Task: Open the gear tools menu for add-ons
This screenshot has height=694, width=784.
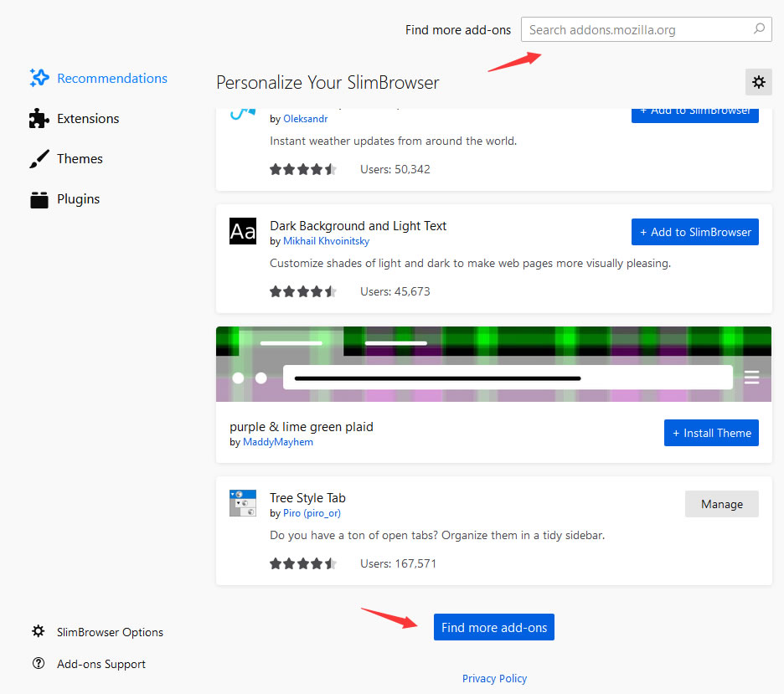Action: click(x=759, y=82)
